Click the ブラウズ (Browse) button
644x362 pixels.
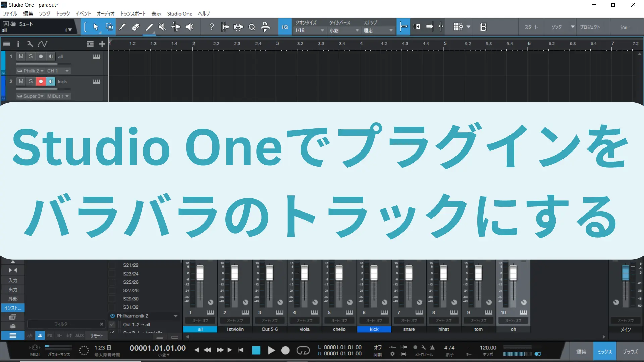(x=630, y=351)
